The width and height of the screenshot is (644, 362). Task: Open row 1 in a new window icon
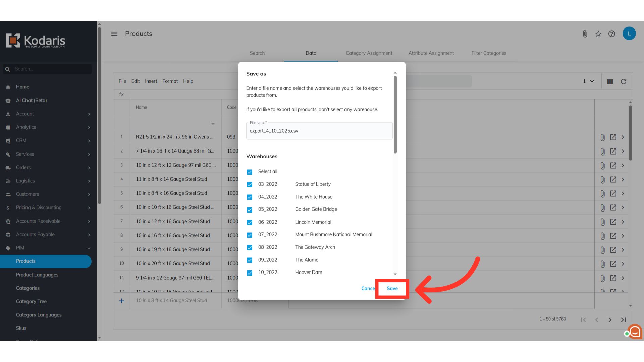613,137
